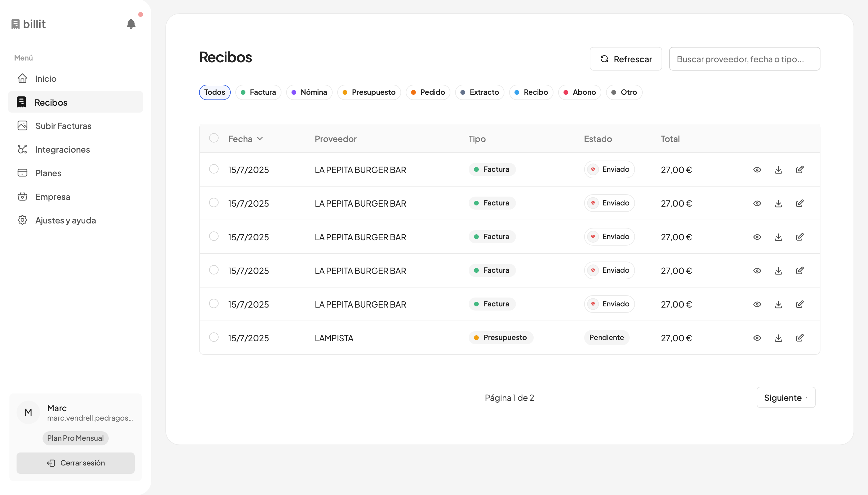Focus the Buscar proveedor search field
The image size is (868, 495).
tap(745, 59)
